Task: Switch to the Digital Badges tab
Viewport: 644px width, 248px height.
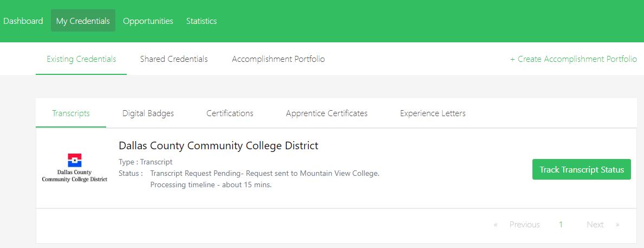Action: (x=148, y=113)
